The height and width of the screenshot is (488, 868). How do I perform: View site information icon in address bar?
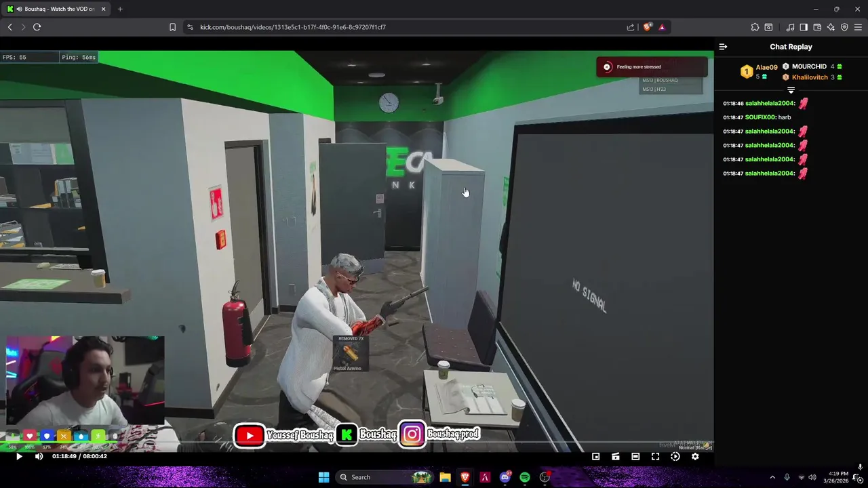point(190,27)
